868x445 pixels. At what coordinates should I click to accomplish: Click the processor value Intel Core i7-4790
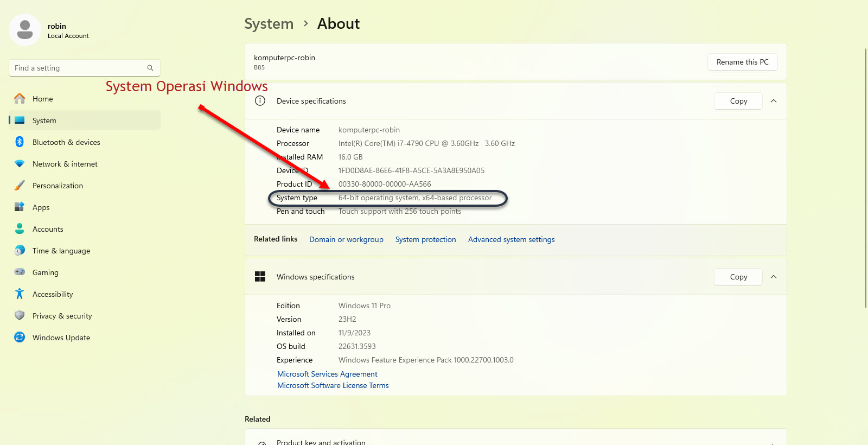pyautogui.click(x=426, y=143)
